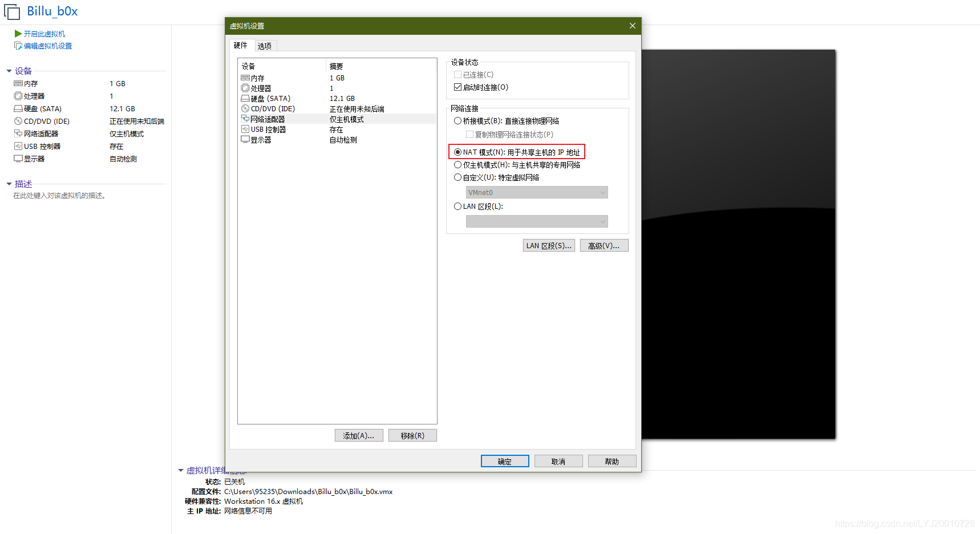
Task: Click 正在使用未知后端 summary in dialog
Action: pyautogui.click(x=357, y=109)
